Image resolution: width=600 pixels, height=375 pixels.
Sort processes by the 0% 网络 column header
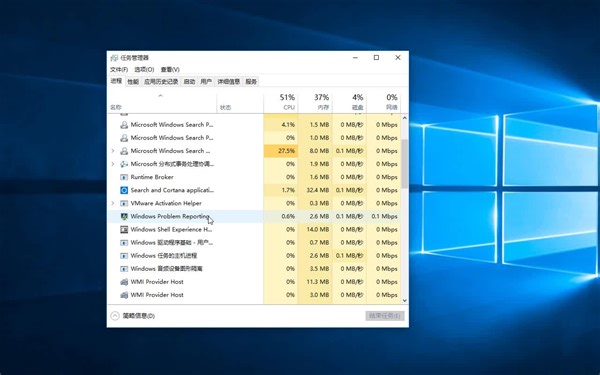click(x=384, y=103)
